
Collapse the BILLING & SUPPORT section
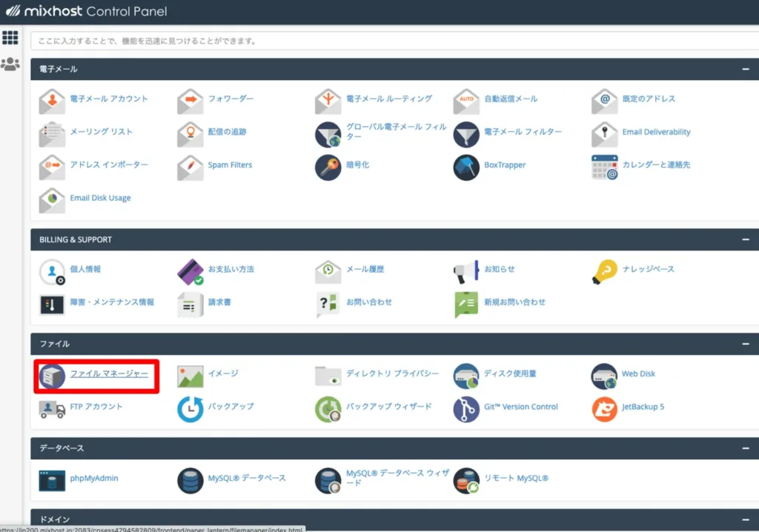pos(746,239)
